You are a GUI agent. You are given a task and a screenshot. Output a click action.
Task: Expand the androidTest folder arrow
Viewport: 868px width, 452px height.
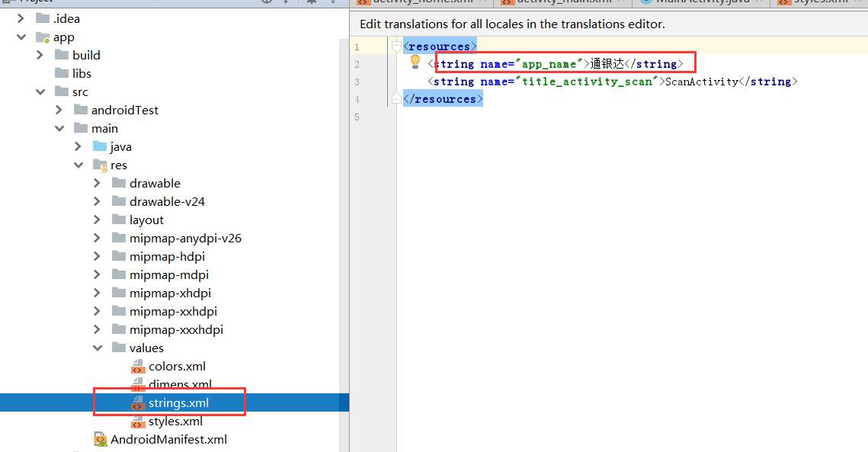coord(59,110)
